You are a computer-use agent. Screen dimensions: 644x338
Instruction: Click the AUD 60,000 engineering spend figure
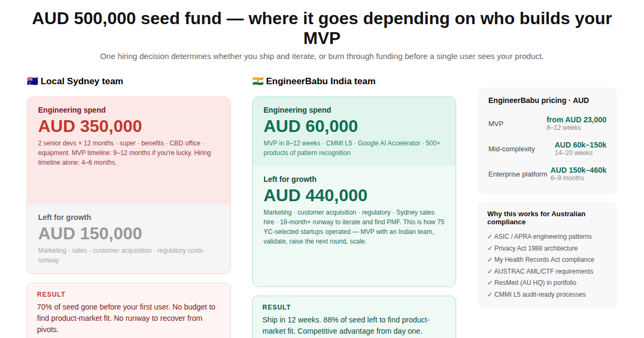(311, 126)
